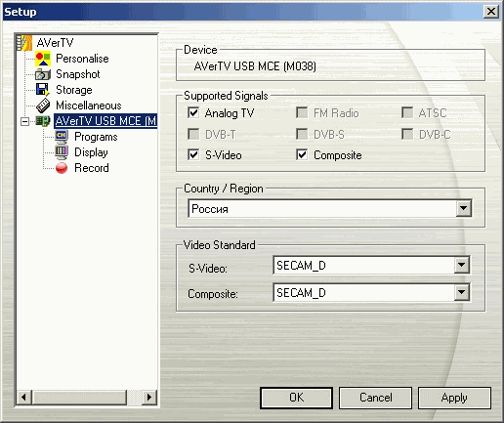Click the Snapshot camera icon
Screen dimensions: 504x423
[x=43, y=74]
